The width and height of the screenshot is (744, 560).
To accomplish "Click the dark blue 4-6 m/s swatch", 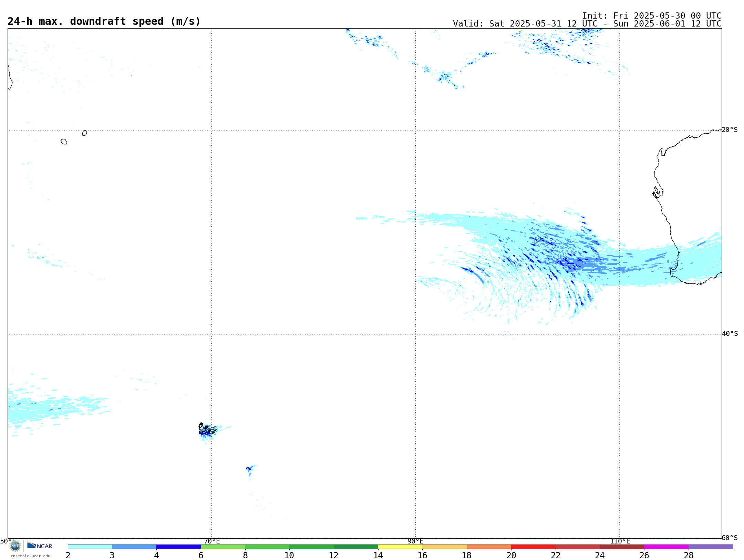I will (x=178, y=547).
